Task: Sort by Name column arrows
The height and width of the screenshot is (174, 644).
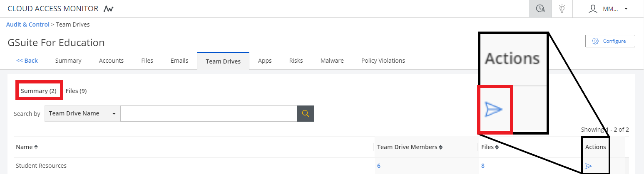Action: (36, 147)
